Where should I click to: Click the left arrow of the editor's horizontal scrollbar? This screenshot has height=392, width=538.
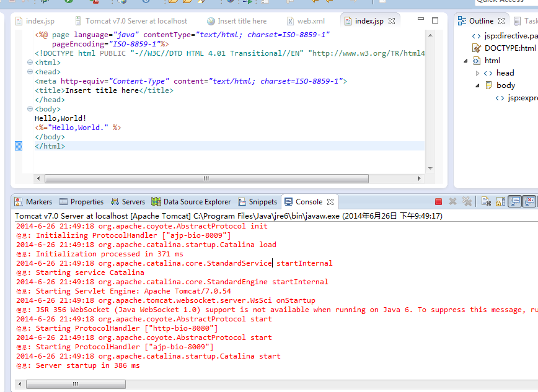coord(38,178)
